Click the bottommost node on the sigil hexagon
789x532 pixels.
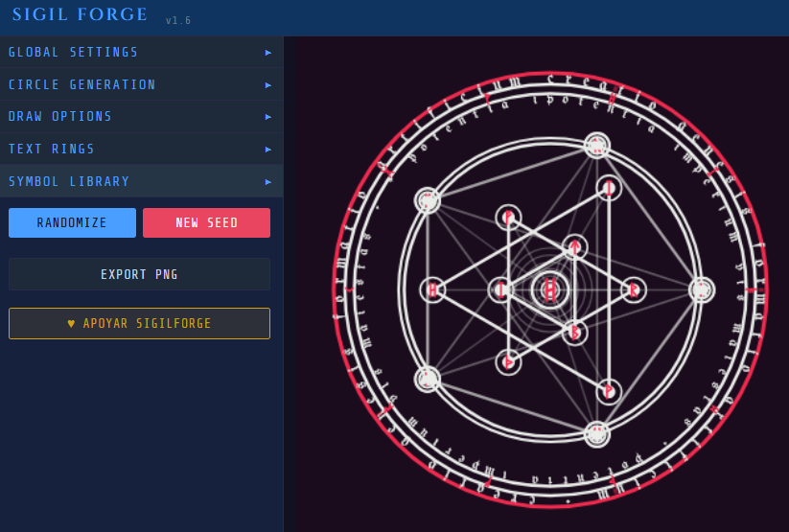(x=597, y=433)
